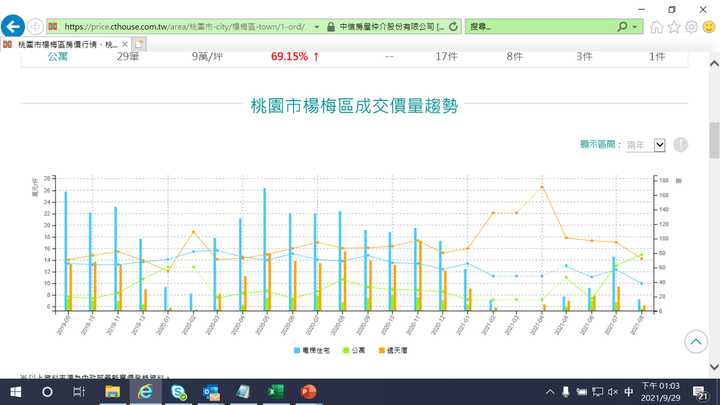Click the browser search input box

click(x=541, y=27)
